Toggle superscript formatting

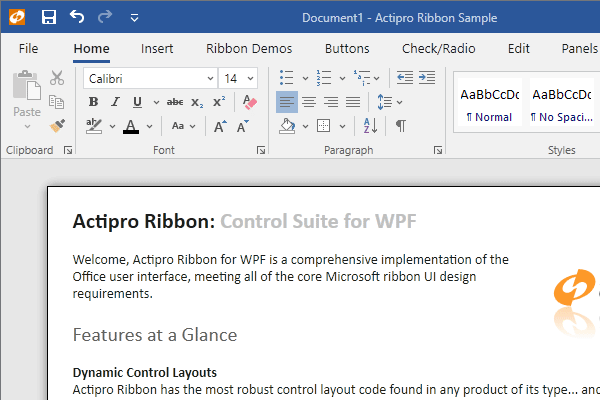coord(219,102)
